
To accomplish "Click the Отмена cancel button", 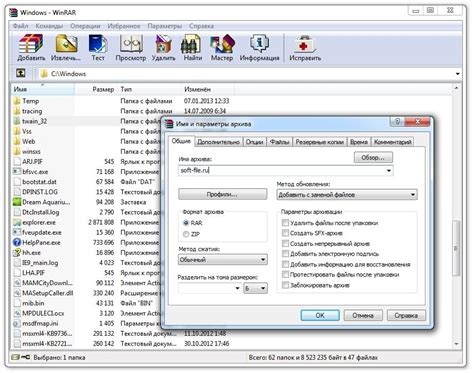I will click(x=363, y=315).
